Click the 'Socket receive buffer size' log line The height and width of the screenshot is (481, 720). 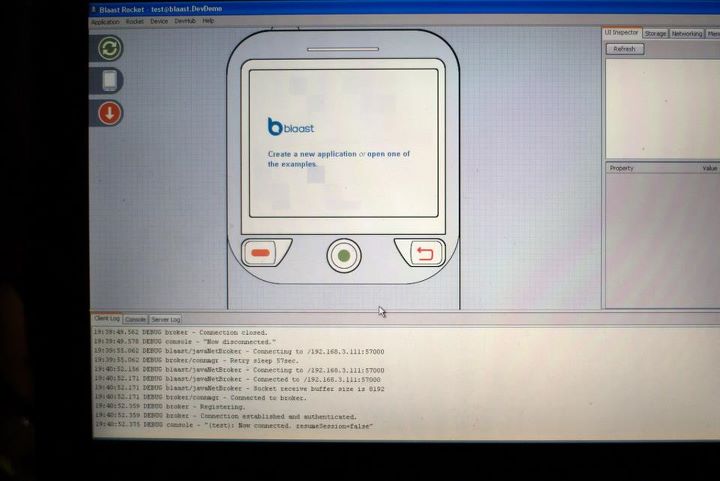click(x=239, y=389)
